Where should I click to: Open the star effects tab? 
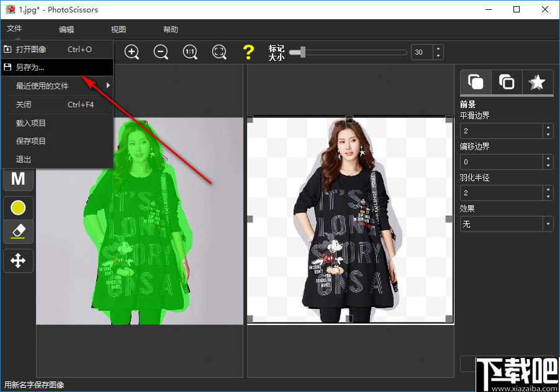tap(537, 82)
